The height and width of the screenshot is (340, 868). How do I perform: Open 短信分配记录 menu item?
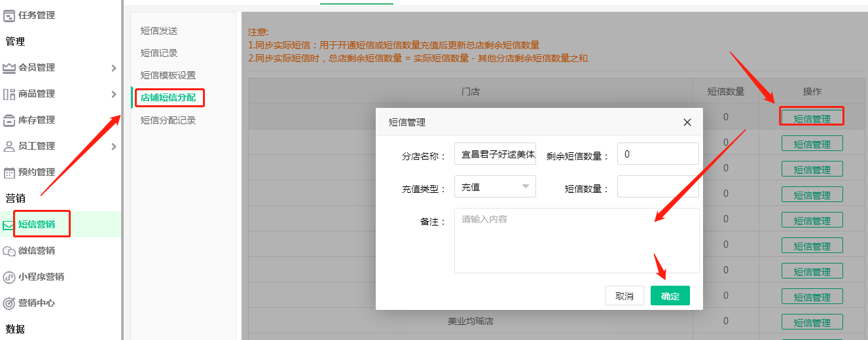coord(168,120)
